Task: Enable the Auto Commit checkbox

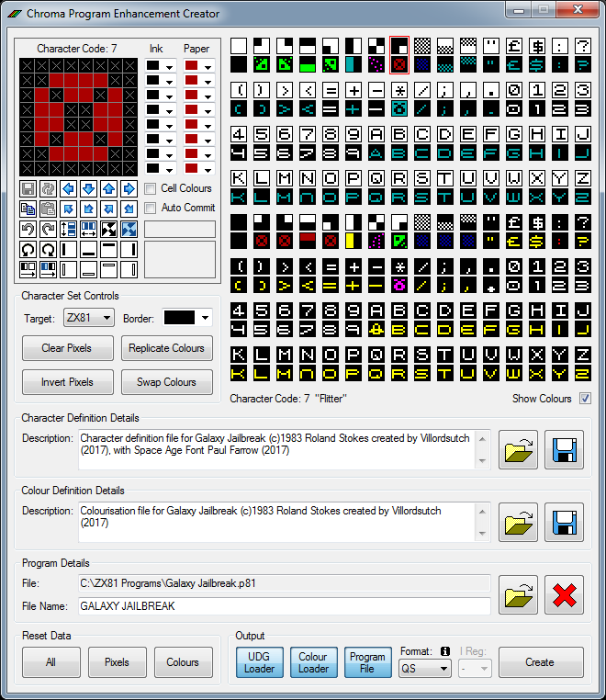Action: pos(151,208)
